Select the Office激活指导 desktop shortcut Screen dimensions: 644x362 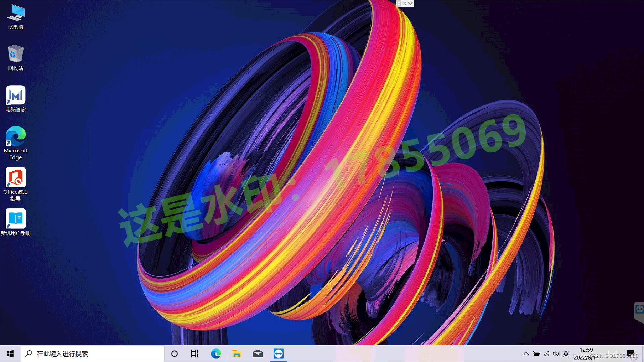click(16, 184)
